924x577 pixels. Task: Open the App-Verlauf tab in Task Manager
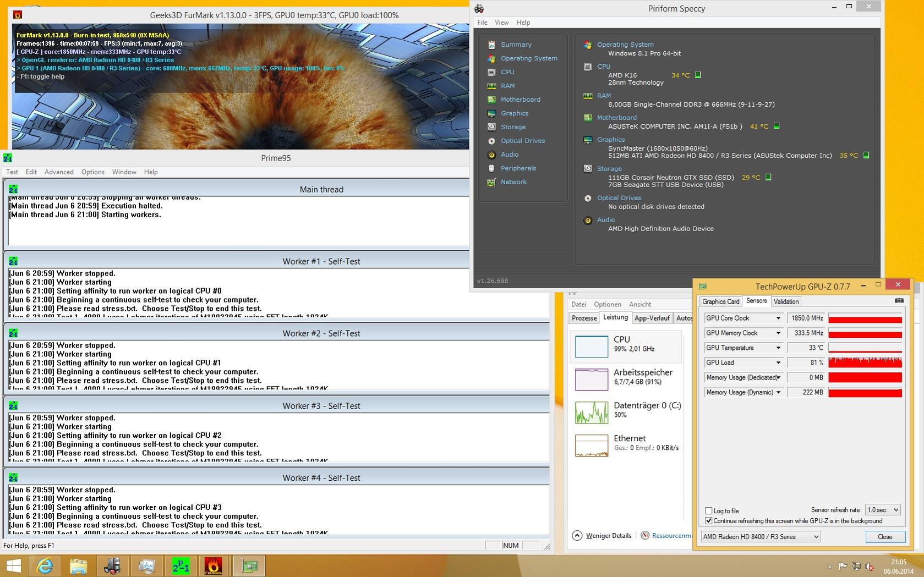652,318
